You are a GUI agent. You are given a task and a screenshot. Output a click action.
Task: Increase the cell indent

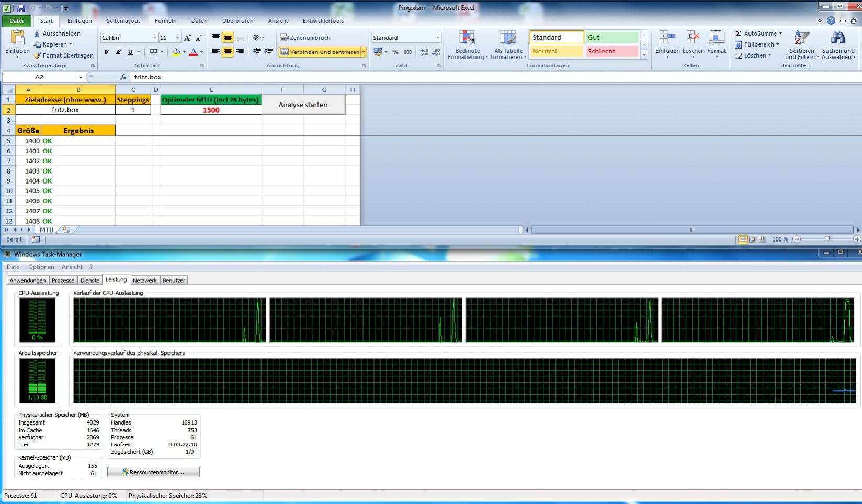(x=268, y=52)
